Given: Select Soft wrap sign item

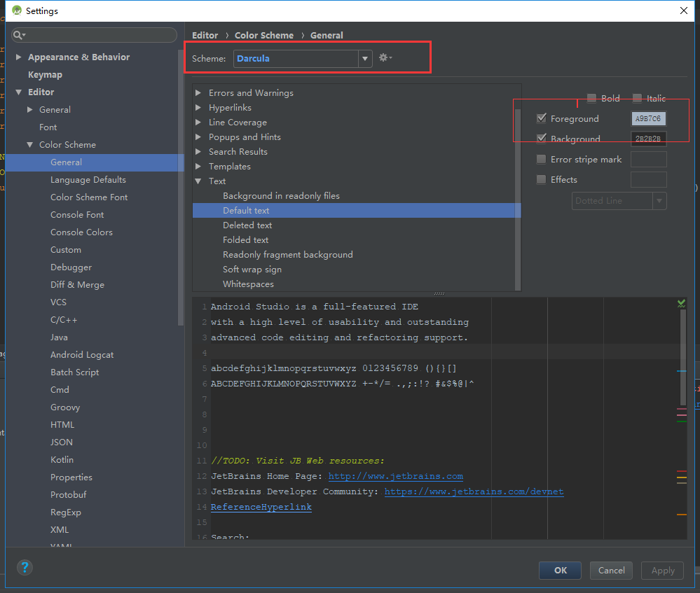Looking at the screenshot, I should coord(252,270).
